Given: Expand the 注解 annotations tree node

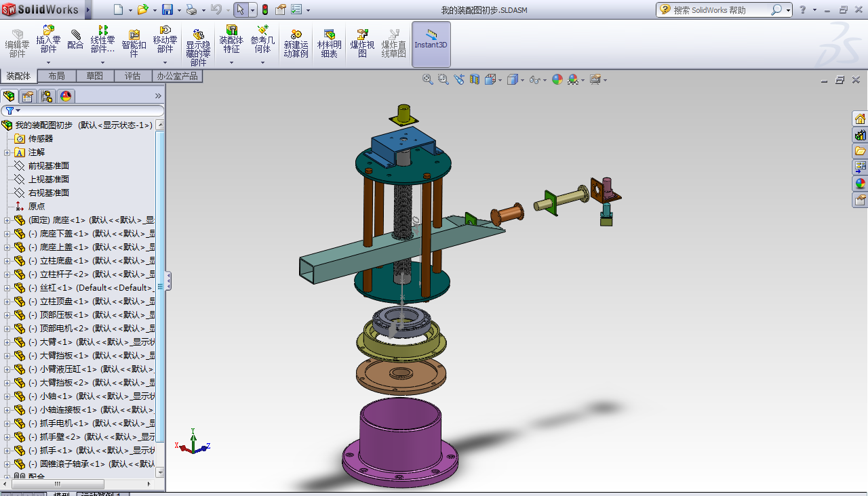Looking at the screenshot, I should tap(7, 152).
